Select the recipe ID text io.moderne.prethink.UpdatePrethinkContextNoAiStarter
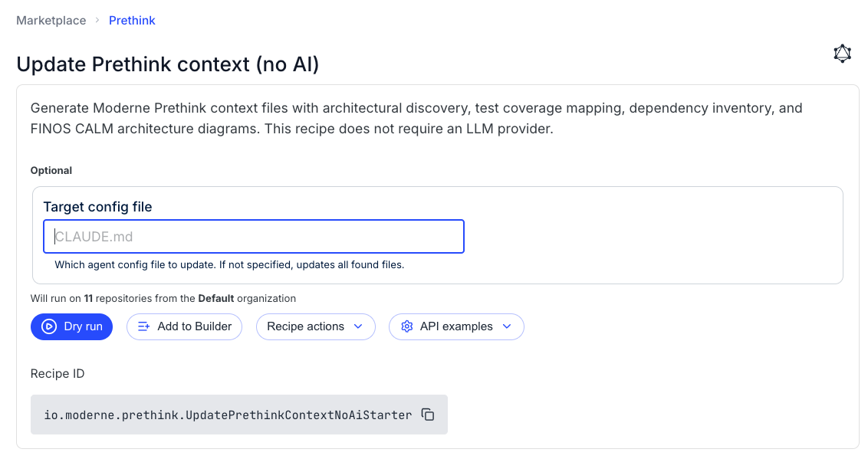 click(x=228, y=415)
